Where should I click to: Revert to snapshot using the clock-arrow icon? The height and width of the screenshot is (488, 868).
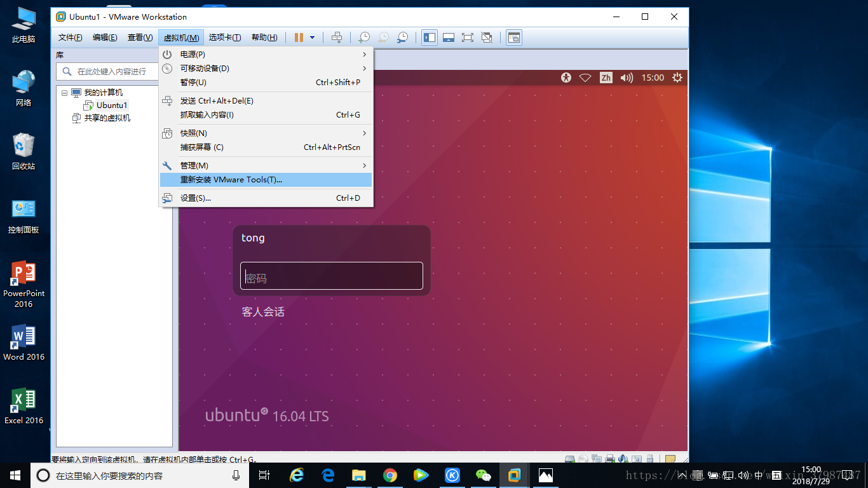point(383,37)
